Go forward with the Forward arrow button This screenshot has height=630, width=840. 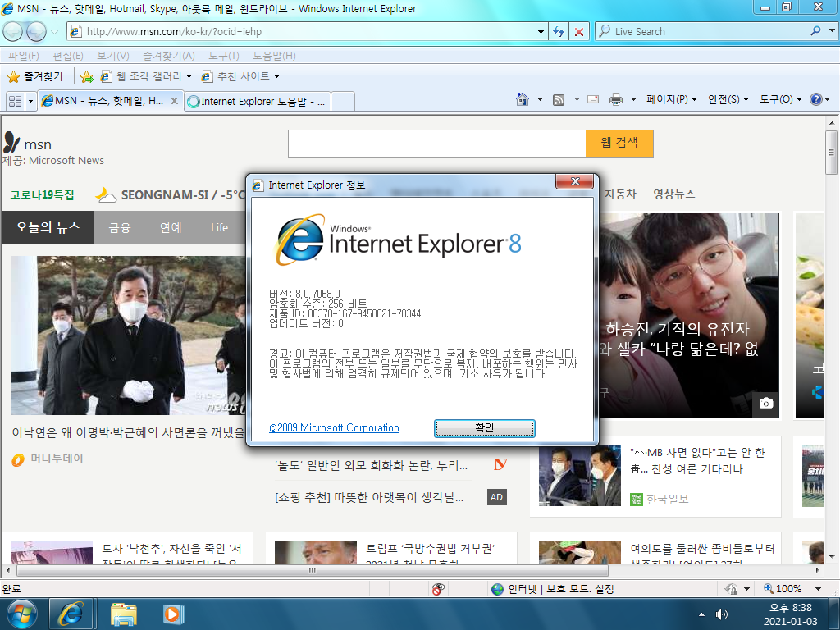pyautogui.click(x=36, y=32)
